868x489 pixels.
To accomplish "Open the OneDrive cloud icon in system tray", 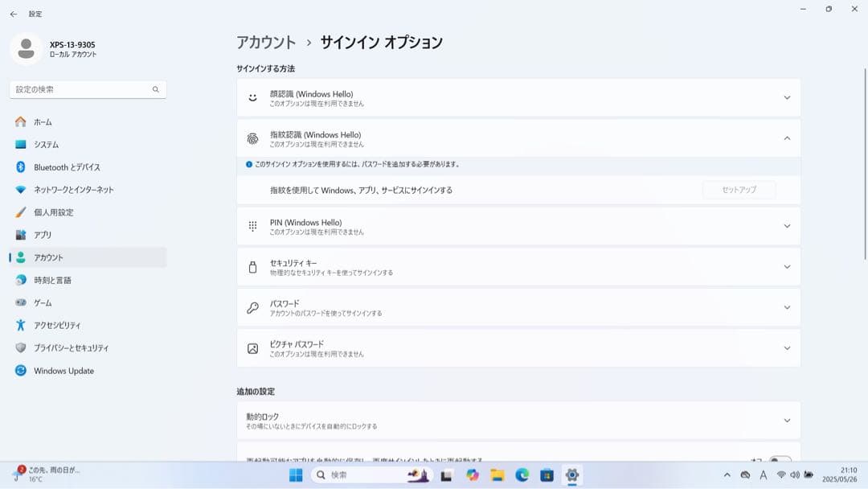I will pos(746,475).
